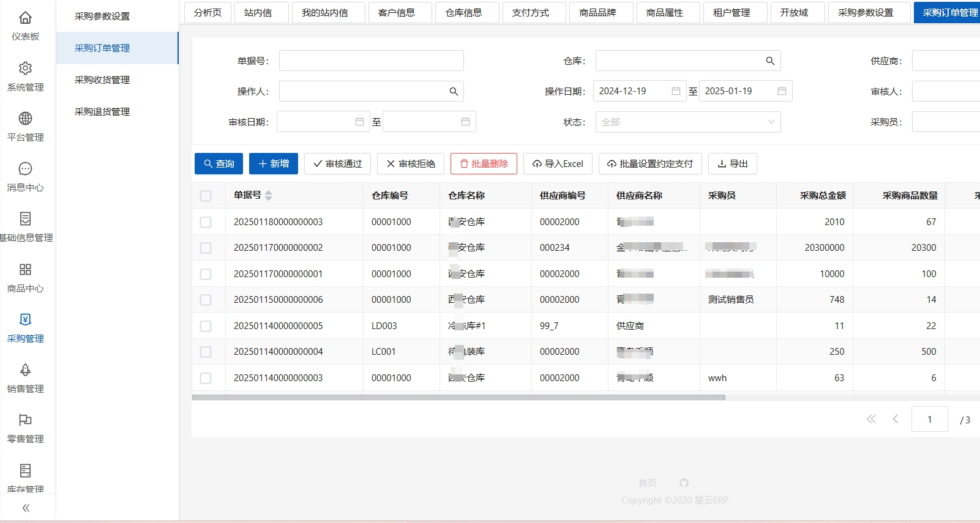The width and height of the screenshot is (980, 523).
Task: Click the horizontal scrollbar below the table
Action: (458, 398)
